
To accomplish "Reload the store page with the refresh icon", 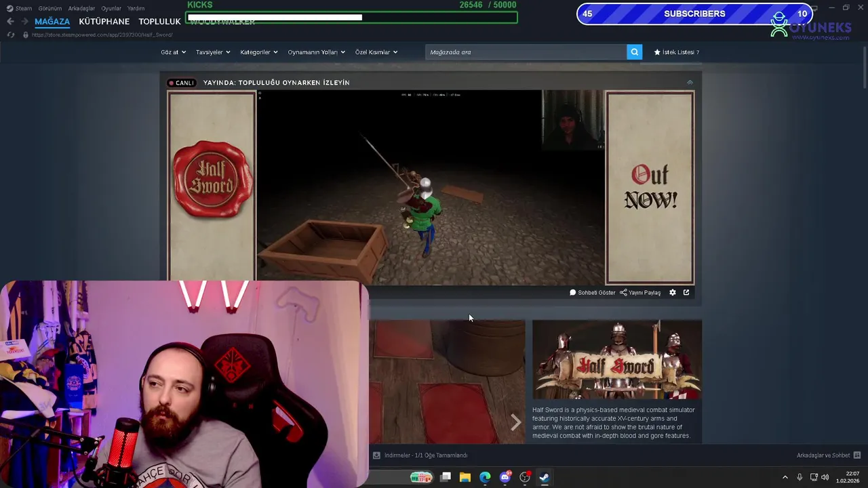I will (x=11, y=35).
